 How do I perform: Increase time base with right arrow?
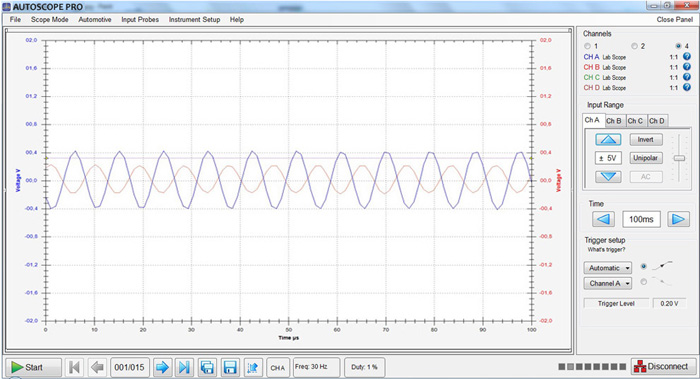[x=678, y=219]
